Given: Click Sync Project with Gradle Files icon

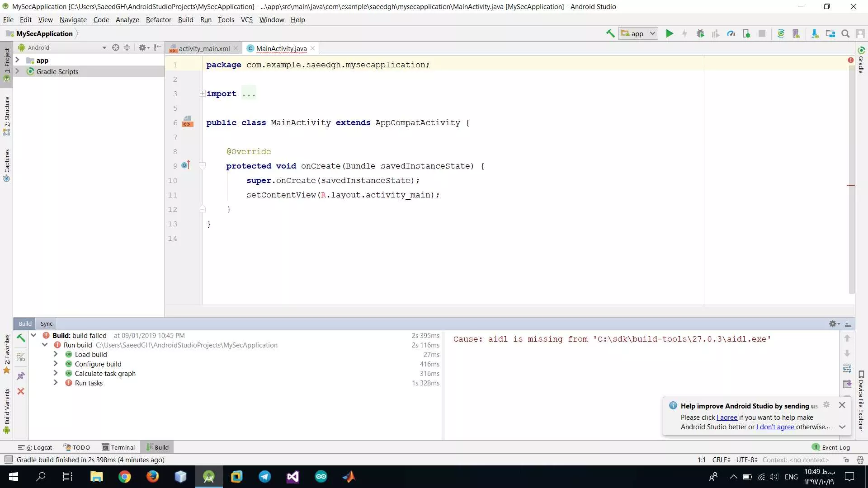Looking at the screenshot, I should (781, 33).
